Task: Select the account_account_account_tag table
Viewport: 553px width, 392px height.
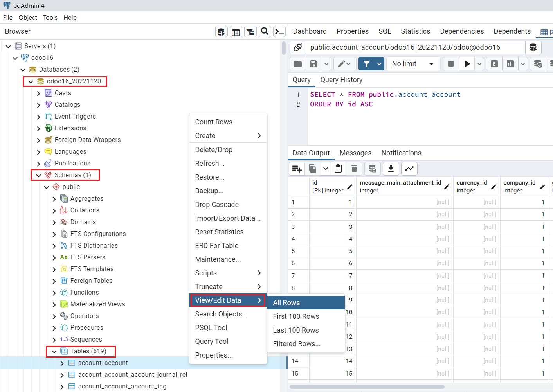Action: pos(122,387)
